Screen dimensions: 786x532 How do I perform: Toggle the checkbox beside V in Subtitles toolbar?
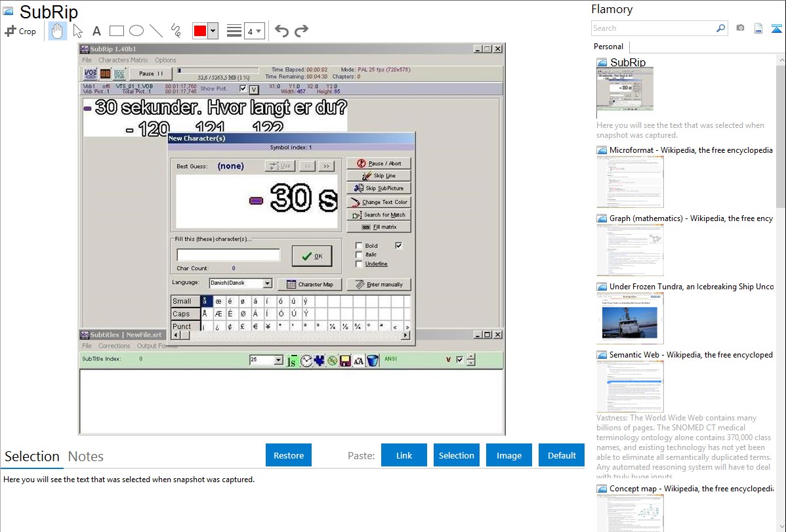pyautogui.click(x=460, y=359)
